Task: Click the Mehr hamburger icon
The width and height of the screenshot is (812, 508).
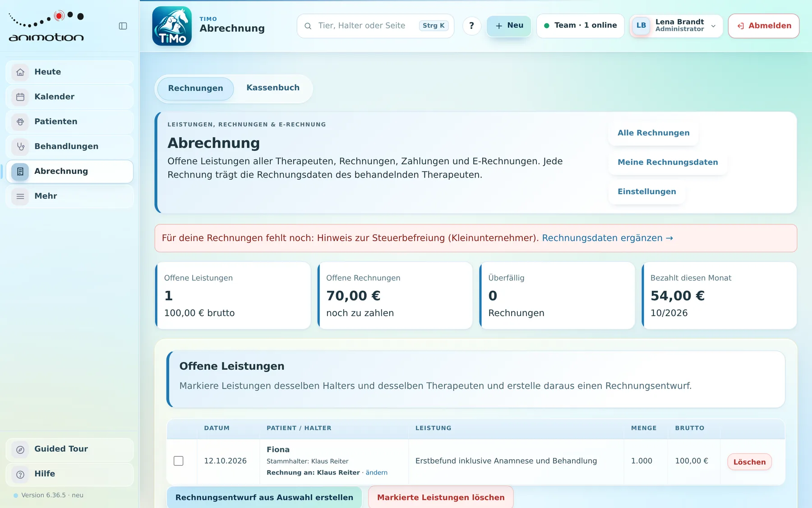Action: point(20,196)
